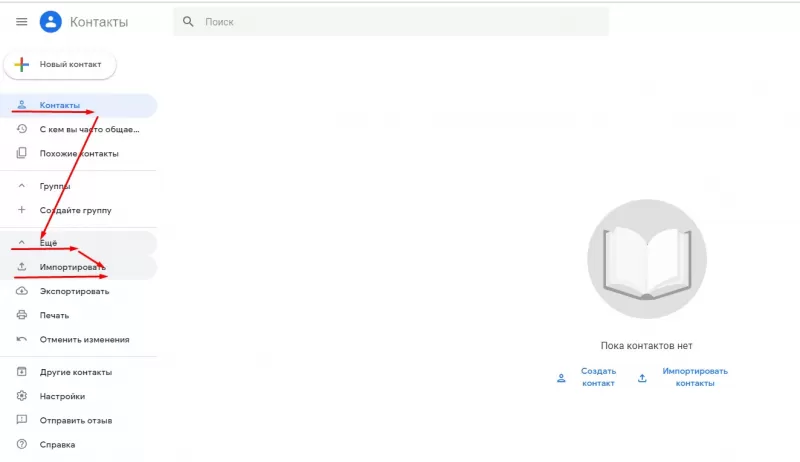
Task: Click the history clock icon for frequent contacts
Action: point(21,129)
